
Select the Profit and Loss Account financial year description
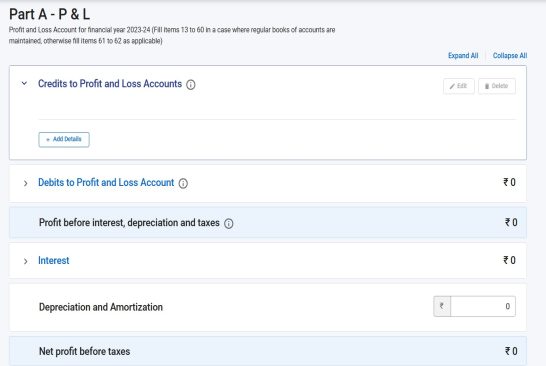(172, 36)
